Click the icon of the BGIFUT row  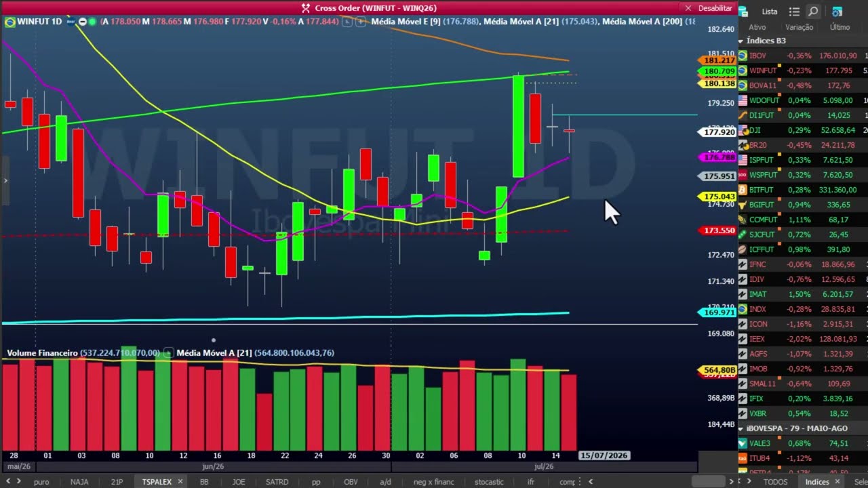(x=743, y=205)
